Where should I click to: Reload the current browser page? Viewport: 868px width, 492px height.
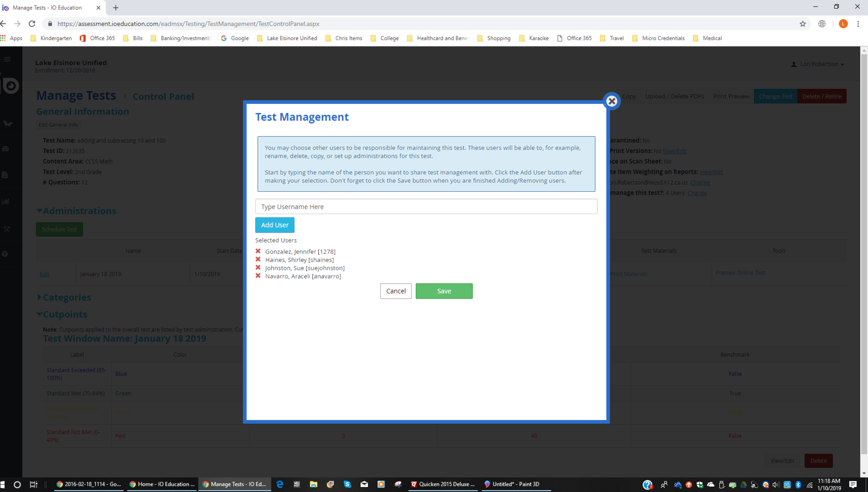click(32, 24)
